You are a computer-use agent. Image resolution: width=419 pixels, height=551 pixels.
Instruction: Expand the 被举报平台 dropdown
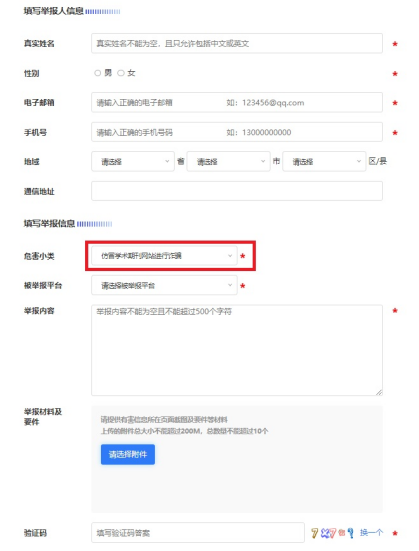(164, 285)
